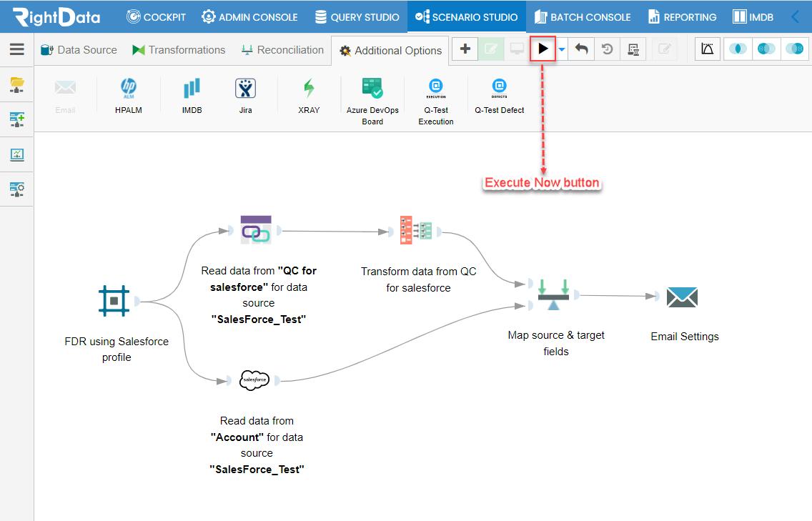Click the Q-Test Execution icon
Viewport: 812px width, 521px height.
[436, 88]
